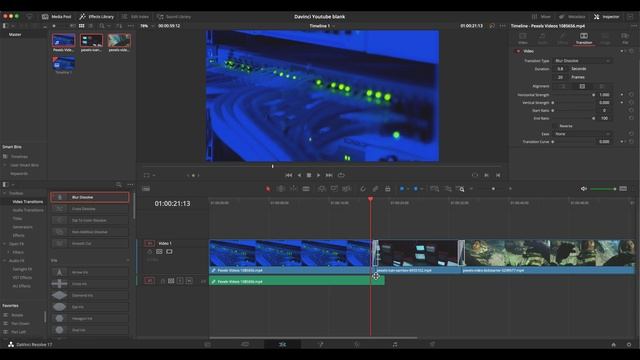Open the Effects Library panel
Image resolution: width=640 pixels, height=360 pixels.
(96, 17)
